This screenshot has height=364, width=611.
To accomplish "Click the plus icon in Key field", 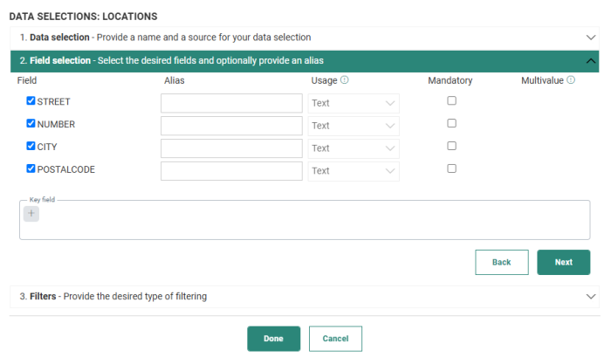I will click(31, 214).
